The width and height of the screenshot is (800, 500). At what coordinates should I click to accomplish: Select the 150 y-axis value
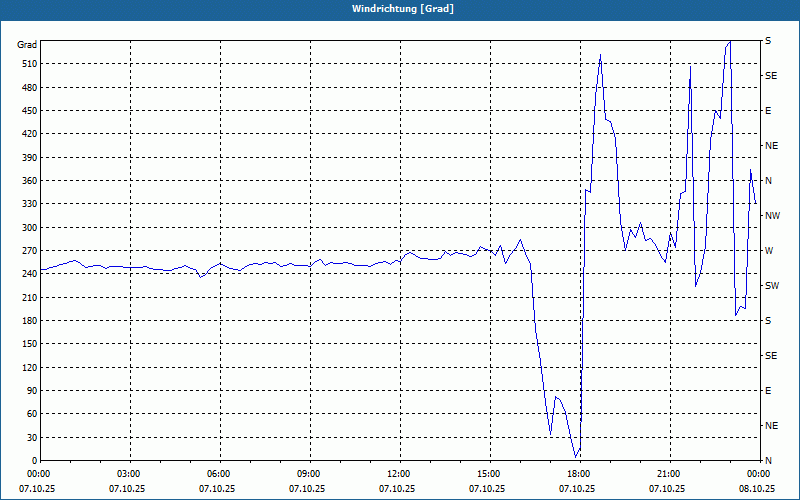click(30, 344)
